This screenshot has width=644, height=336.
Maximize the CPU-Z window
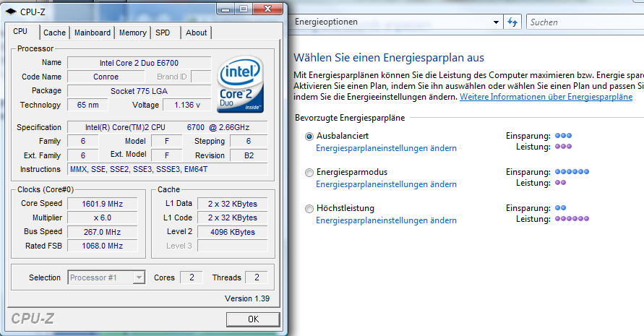click(x=244, y=9)
